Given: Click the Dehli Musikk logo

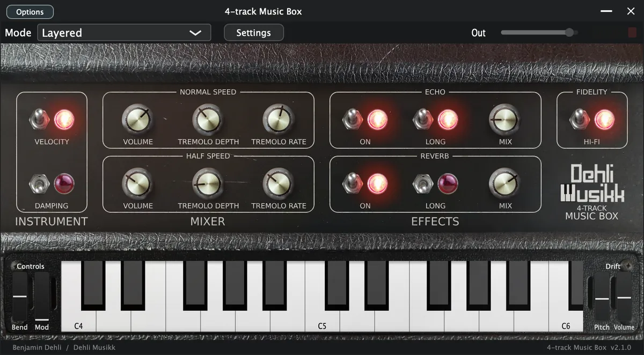Looking at the screenshot, I should coord(592,184).
